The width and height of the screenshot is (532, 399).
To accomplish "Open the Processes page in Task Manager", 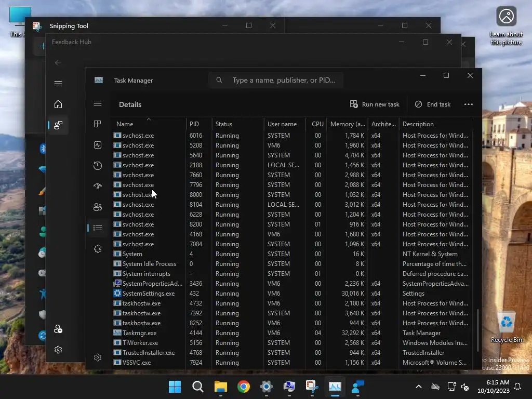I will click(98, 124).
